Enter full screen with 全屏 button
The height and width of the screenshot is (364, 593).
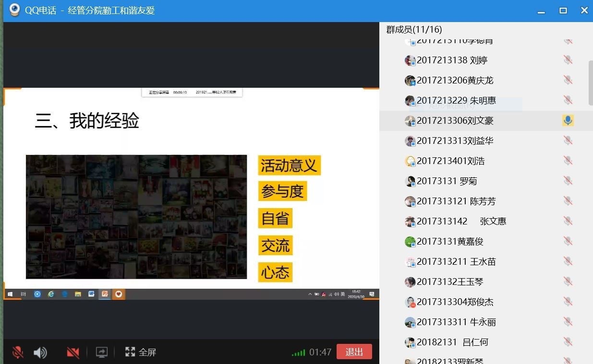tap(141, 352)
